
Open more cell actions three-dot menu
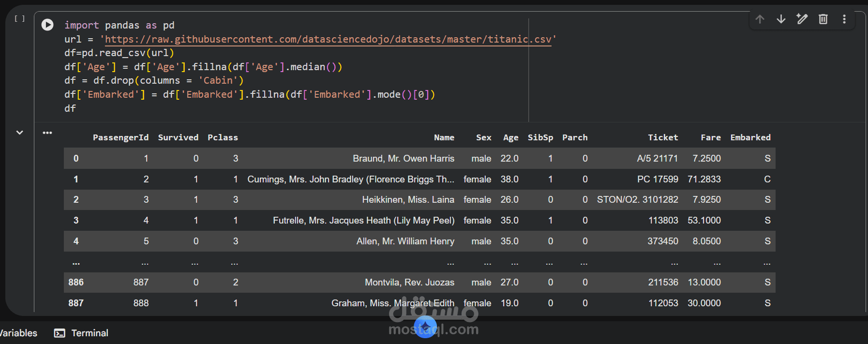[844, 19]
